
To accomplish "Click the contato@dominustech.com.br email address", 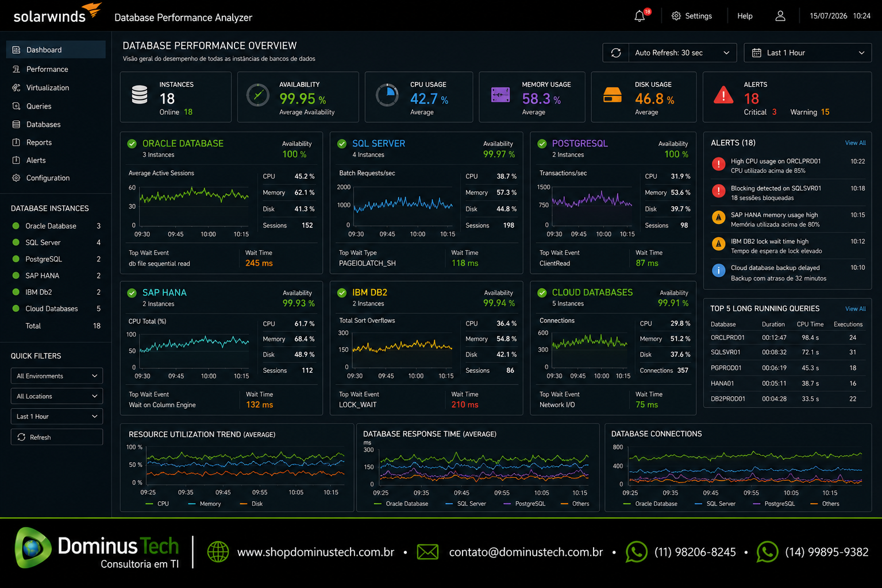I will pos(526,552).
